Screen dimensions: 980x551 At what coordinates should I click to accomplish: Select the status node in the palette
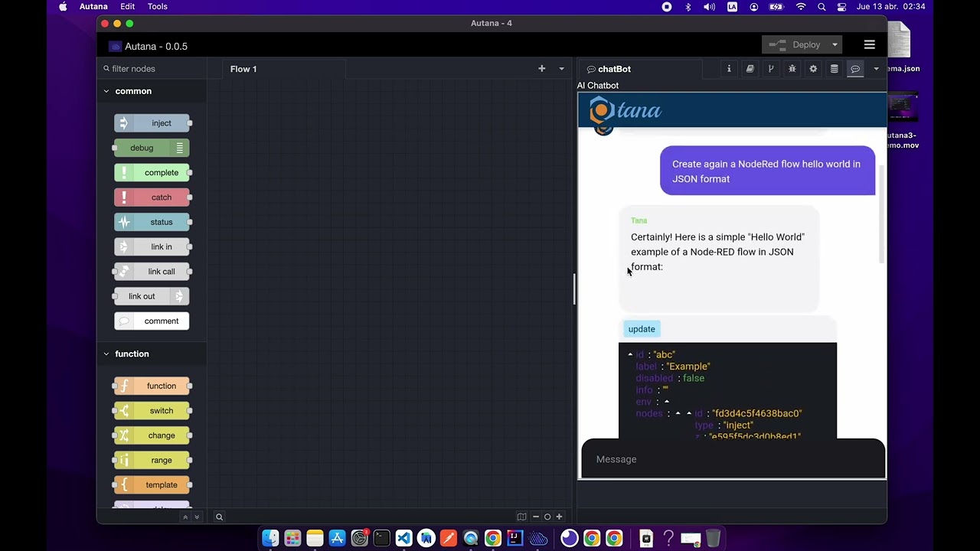(152, 222)
